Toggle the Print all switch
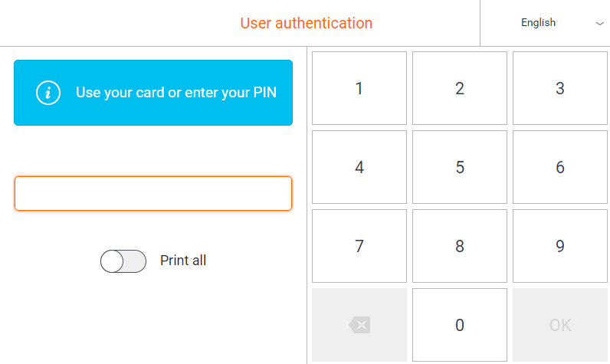 pyautogui.click(x=123, y=261)
